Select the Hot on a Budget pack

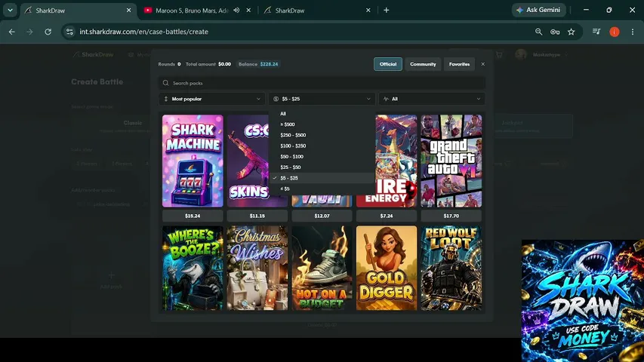click(x=322, y=268)
